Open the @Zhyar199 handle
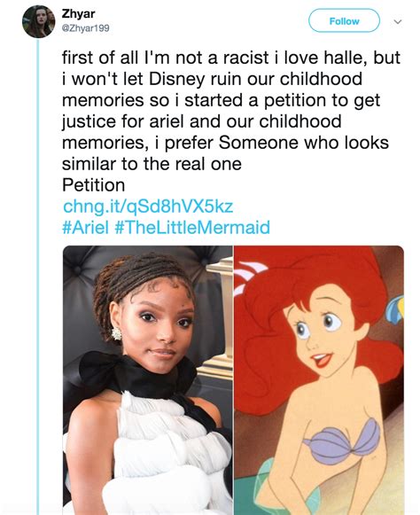The width and height of the screenshot is (420, 515). (x=85, y=28)
